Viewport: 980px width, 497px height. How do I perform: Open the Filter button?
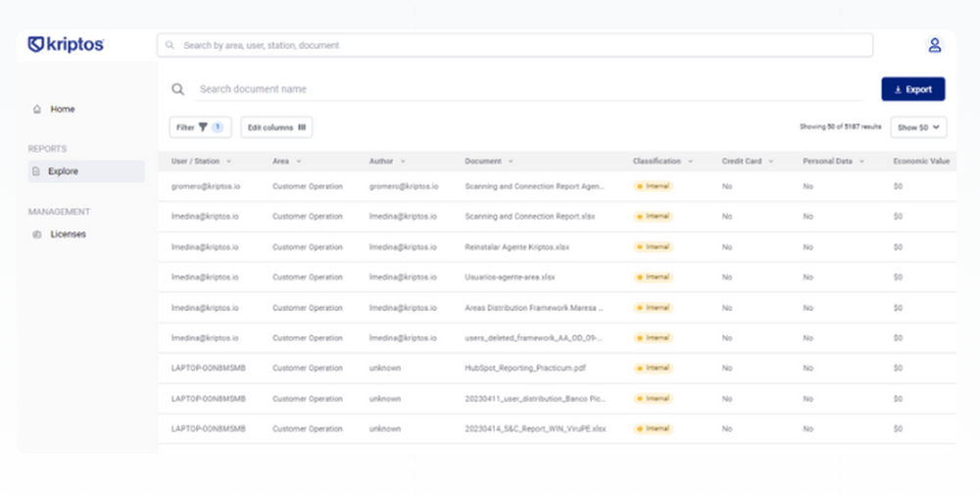tap(200, 126)
